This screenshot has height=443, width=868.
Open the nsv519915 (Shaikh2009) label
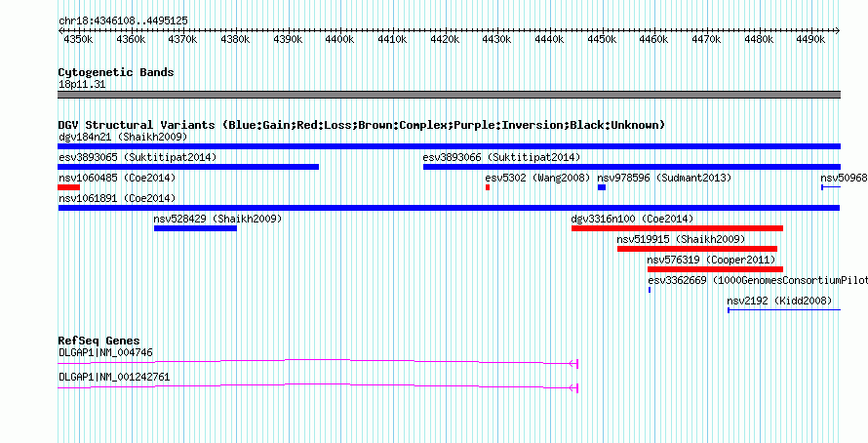(682, 239)
